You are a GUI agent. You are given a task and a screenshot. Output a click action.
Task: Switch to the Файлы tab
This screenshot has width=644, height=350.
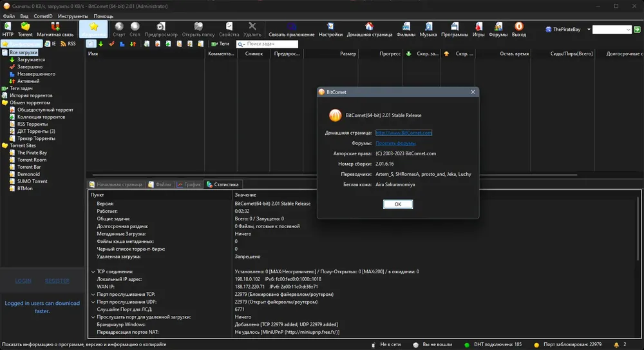click(x=160, y=184)
